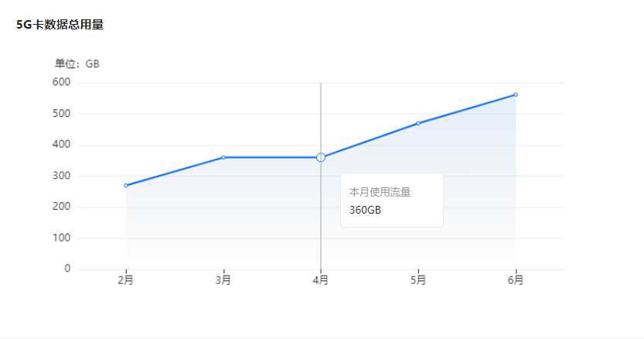Click the 5月 data point on the line
This screenshot has width=644, height=339.
coord(418,123)
